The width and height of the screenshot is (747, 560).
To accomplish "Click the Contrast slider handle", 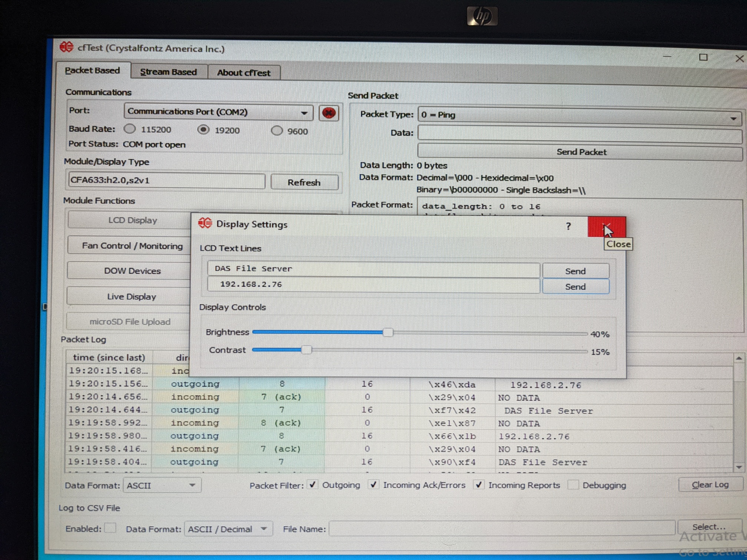I will click(x=306, y=350).
